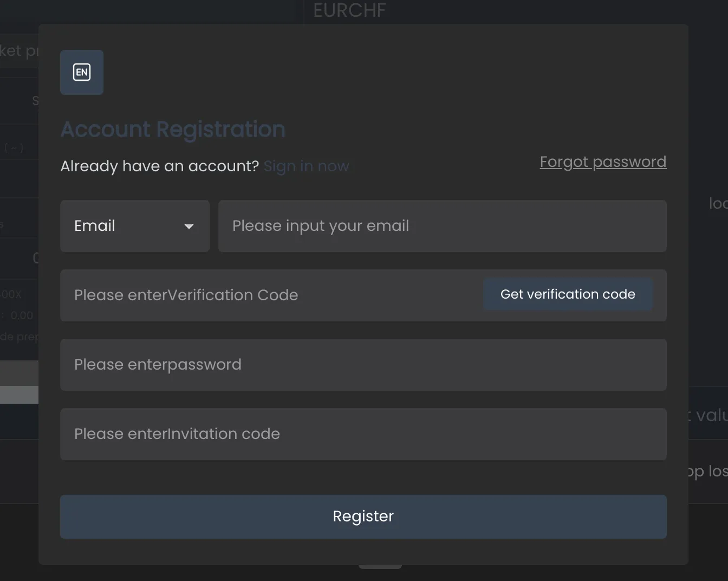
Task: Click the EURCHF symbol title behind dialog
Action: tap(349, 10)
